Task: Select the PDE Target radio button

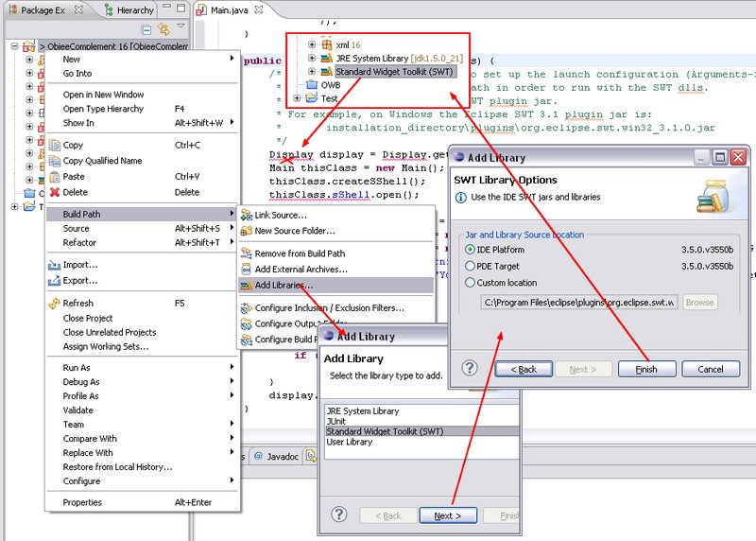Action: tap(471, 266)
